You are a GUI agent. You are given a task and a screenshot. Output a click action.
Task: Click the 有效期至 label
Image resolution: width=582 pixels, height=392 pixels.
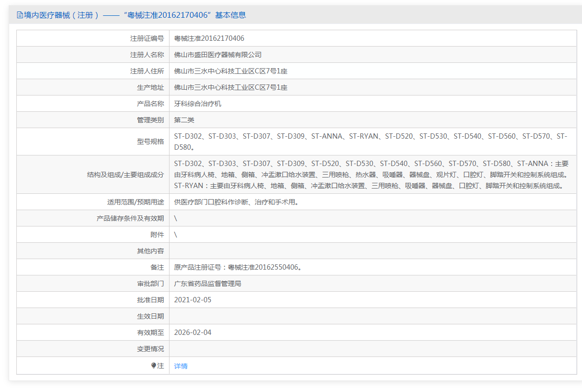tap(150, 333)
